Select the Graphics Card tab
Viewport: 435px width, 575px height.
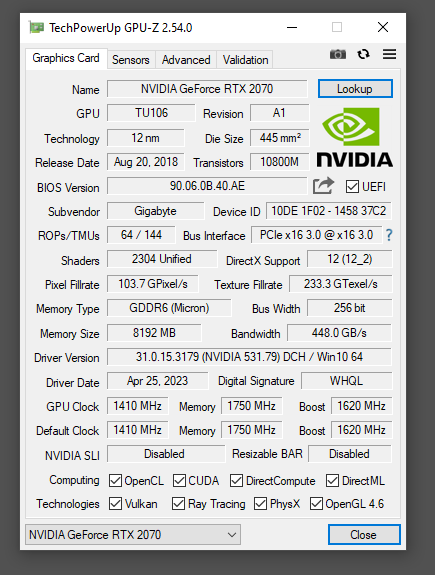tap(66, 58)
